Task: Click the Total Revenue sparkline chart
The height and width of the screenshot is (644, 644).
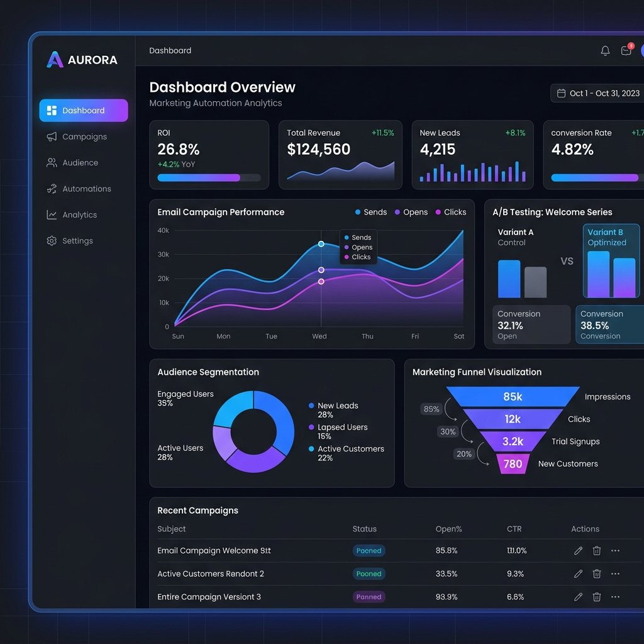Action: pyautogui.click(x=340, y=171)
